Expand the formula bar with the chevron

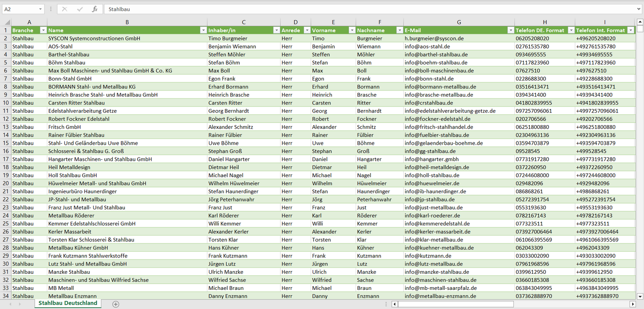tap(640, 9)
